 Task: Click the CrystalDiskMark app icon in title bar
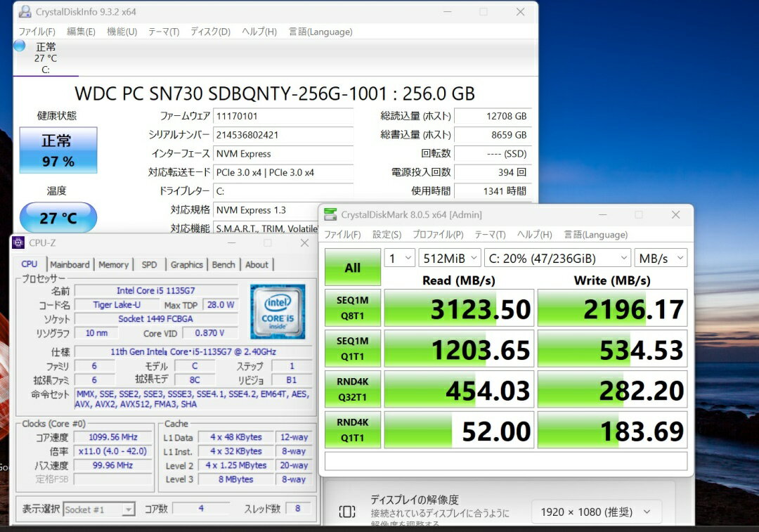pos(330,215)
